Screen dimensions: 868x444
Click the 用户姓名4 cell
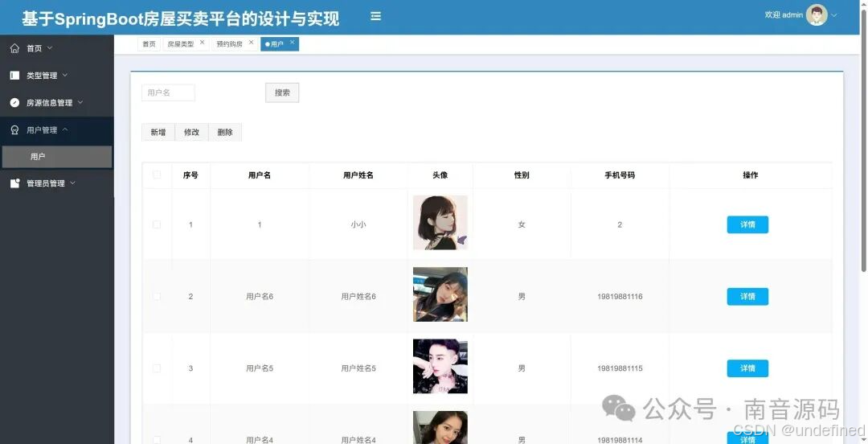click(358, 440)
